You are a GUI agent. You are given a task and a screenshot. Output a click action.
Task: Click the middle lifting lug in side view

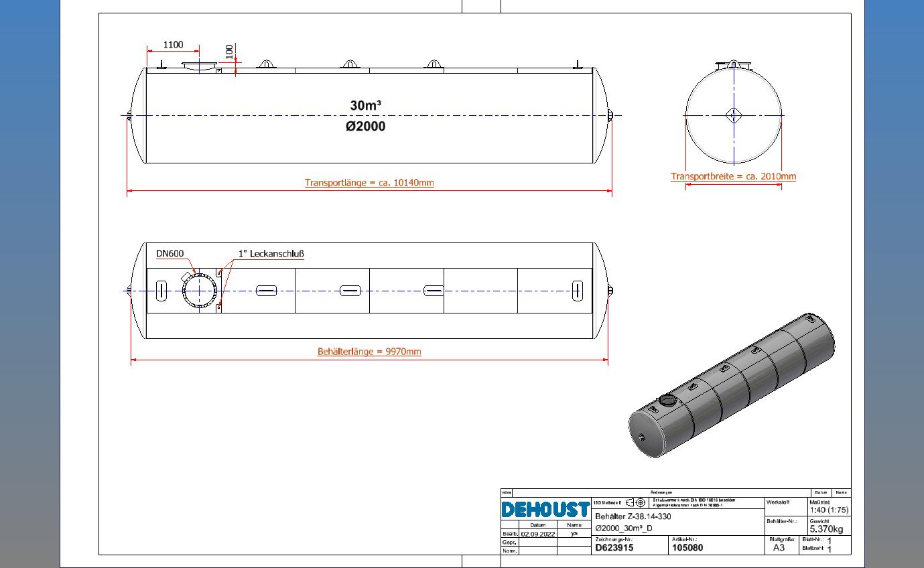point(350,65)
